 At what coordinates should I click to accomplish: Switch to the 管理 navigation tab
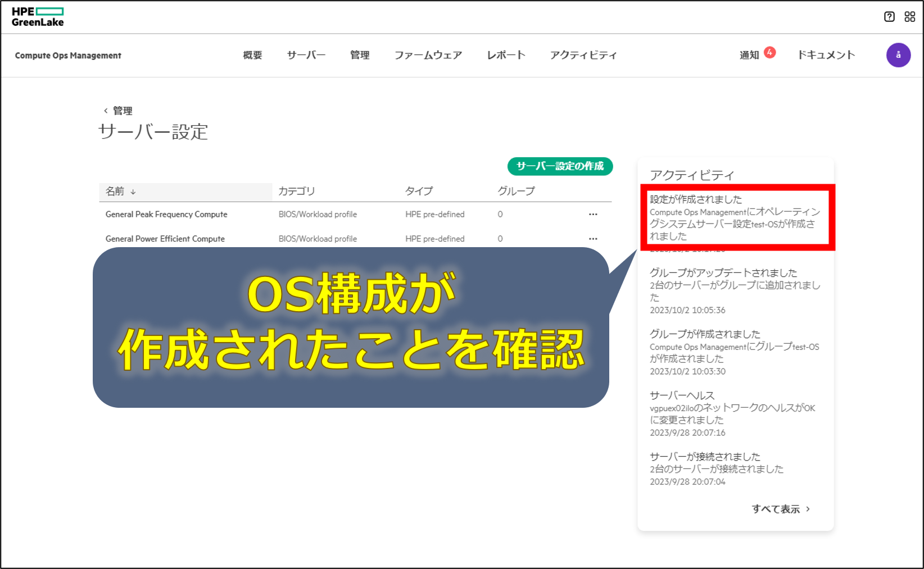pos(360,55)
